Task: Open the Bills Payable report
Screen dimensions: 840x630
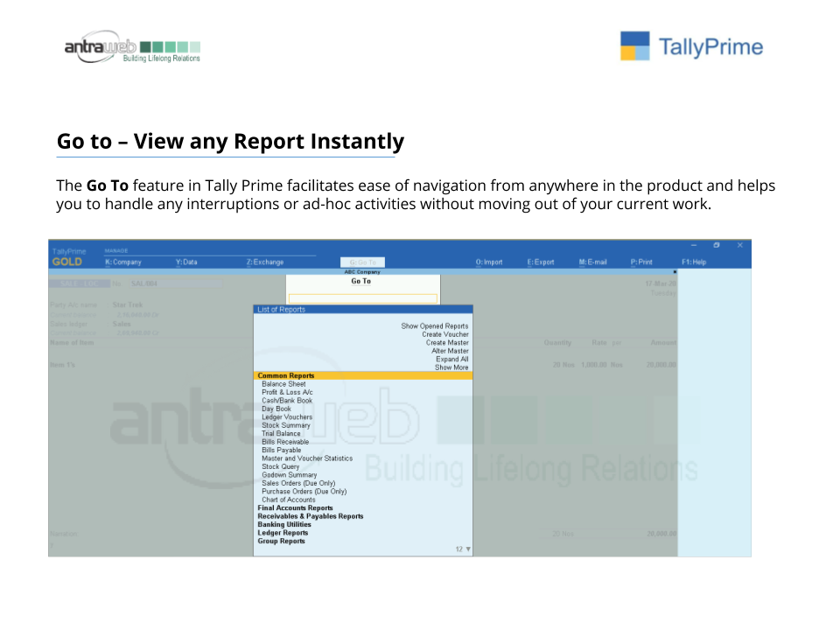Action: tap(281, 450)
